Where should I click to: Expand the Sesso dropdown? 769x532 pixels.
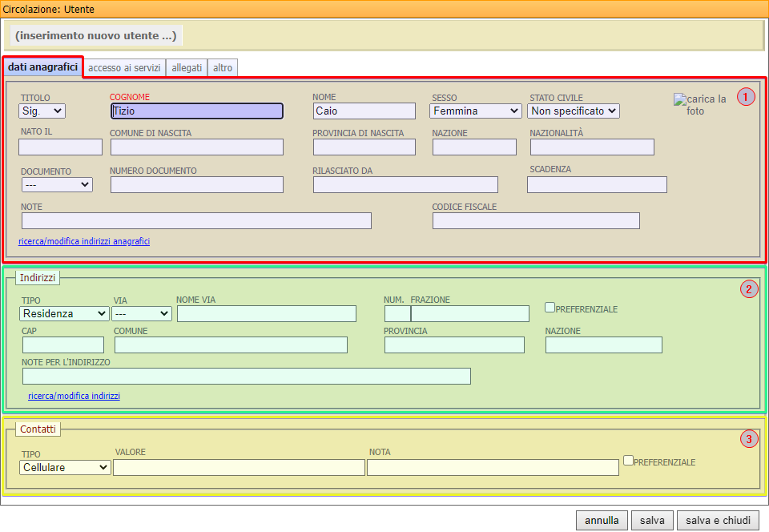click(x=475, y=111)
